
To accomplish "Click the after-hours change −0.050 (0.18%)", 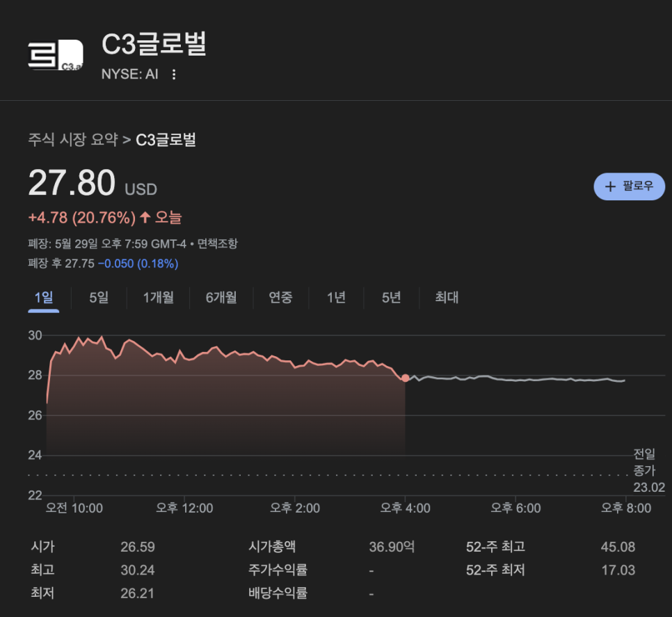I will click(138, 264).
